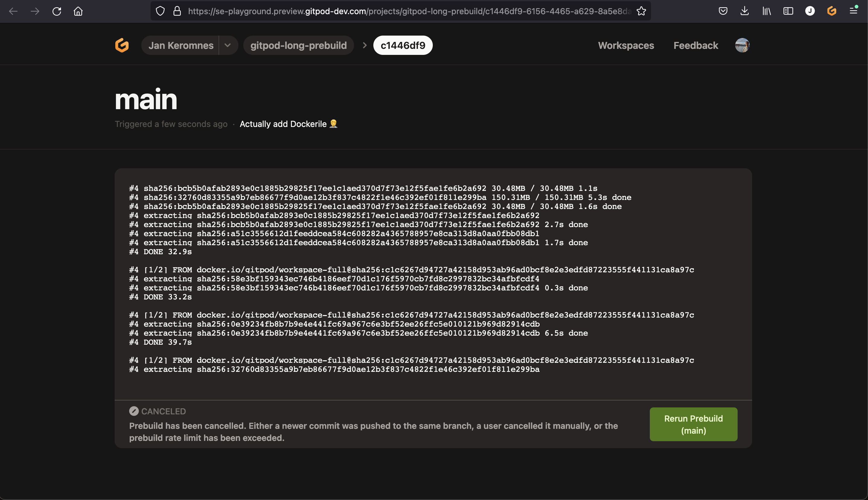Open the browser downloads panel
Viewport: 868px width, 500px height.
[x=745, y=11]
